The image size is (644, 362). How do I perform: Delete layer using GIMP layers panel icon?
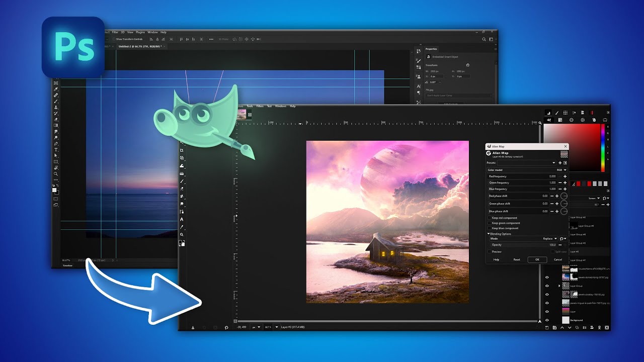(607, 328)
